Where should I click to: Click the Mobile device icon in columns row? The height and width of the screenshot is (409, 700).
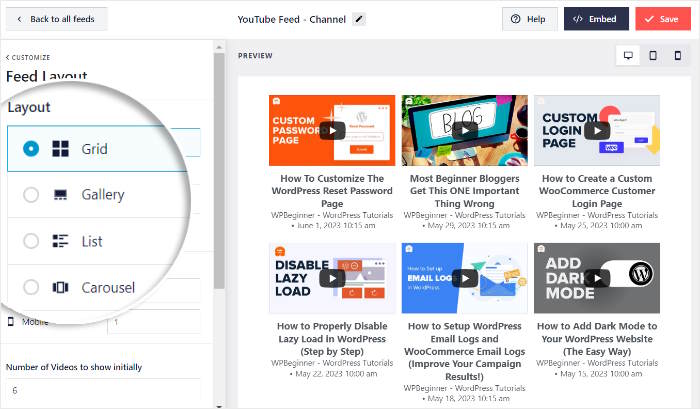(11, 321)
